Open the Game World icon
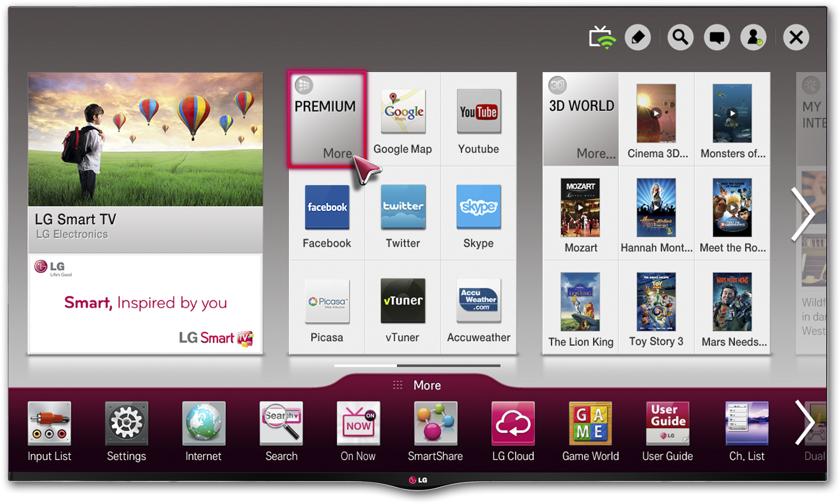 coord(590,431)
